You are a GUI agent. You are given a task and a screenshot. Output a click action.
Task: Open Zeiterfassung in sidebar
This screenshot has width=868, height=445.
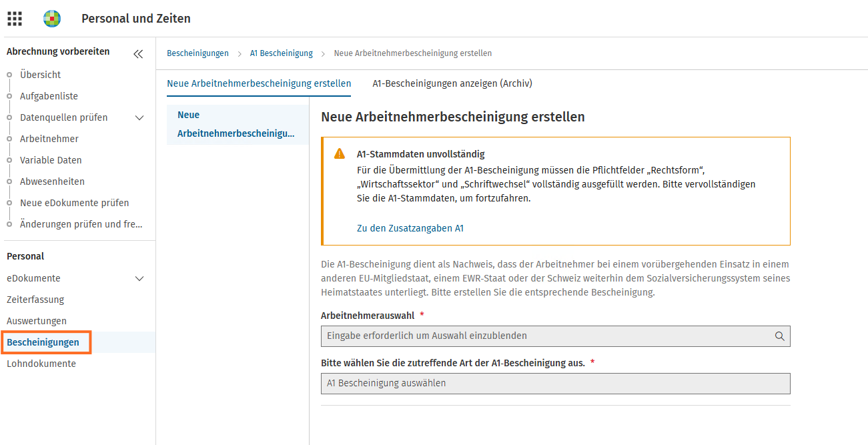(35, 300)
